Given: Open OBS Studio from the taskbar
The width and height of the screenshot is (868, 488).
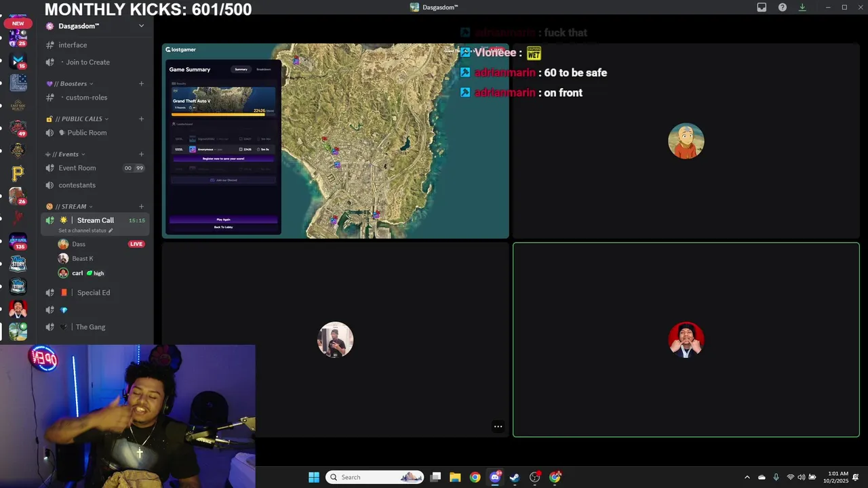Looking at the screenshot, I should click(535, 477).
